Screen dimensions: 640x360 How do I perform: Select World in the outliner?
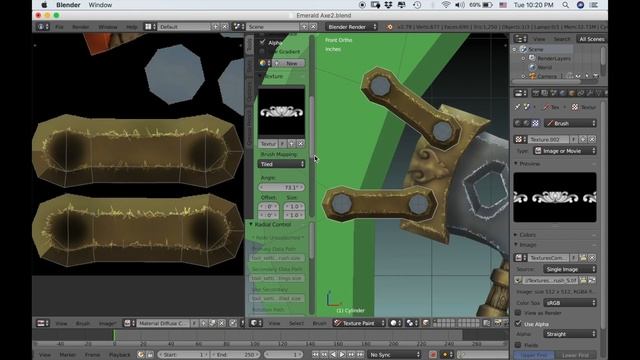click(x=544, y=67)
